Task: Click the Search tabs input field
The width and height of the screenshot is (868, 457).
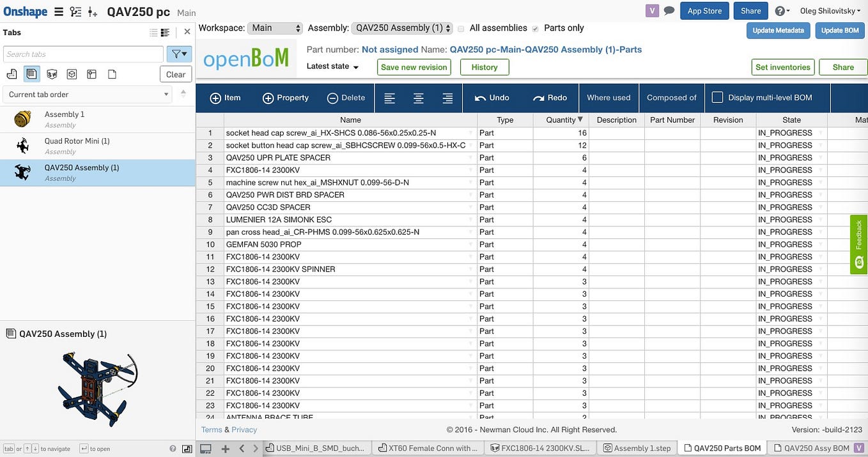Action: coord(83,54)
